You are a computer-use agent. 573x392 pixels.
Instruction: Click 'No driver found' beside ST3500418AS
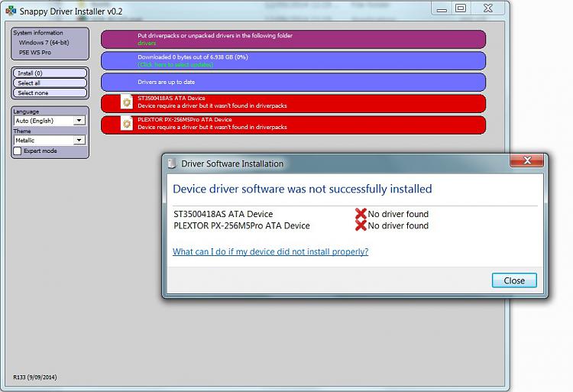coord(398,214)
